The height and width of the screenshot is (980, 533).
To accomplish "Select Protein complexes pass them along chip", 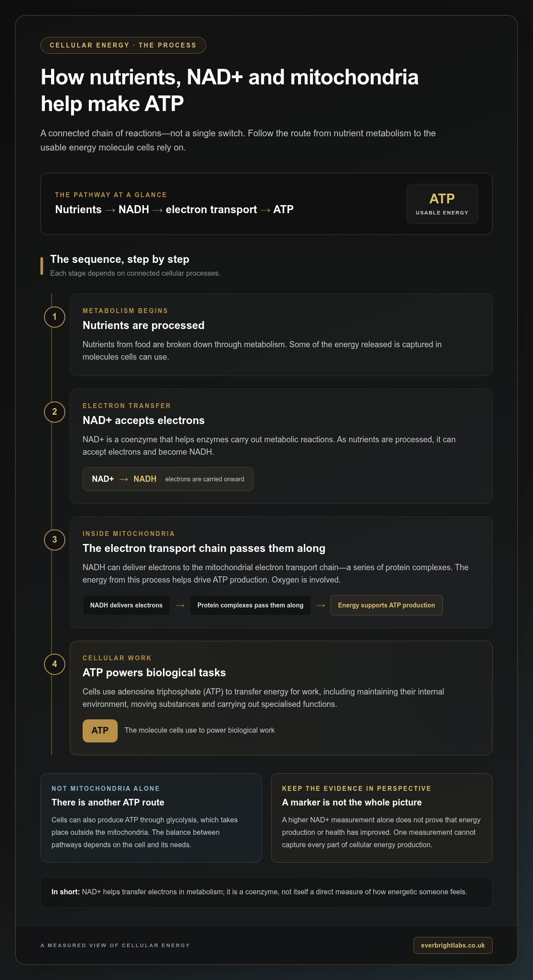I will point(250,605).
